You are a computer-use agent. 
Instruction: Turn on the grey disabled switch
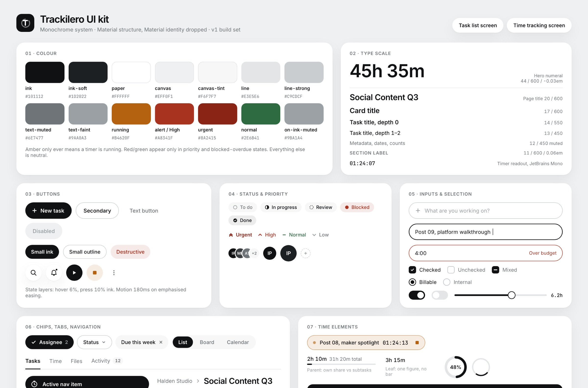440,295
